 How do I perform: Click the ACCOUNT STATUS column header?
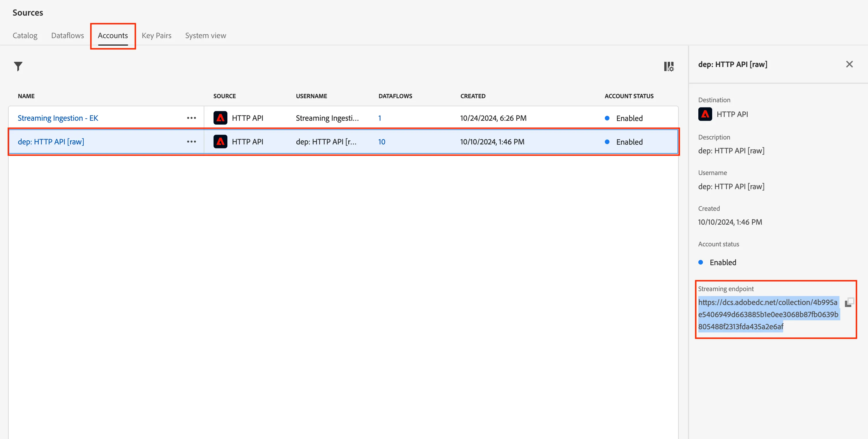click(x=629, y=96)
